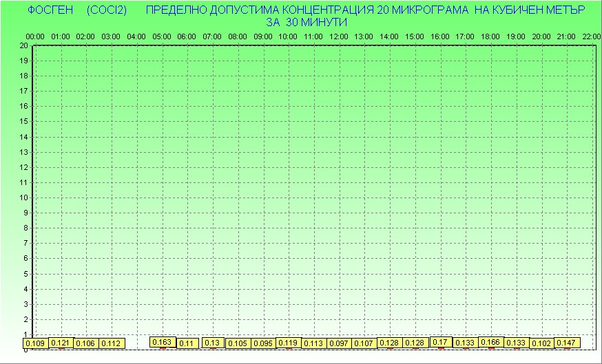Click the 22:00 time axis label
Image resolution: width=602 pixels, height=364 pixels.
click(x=591, y=36)
